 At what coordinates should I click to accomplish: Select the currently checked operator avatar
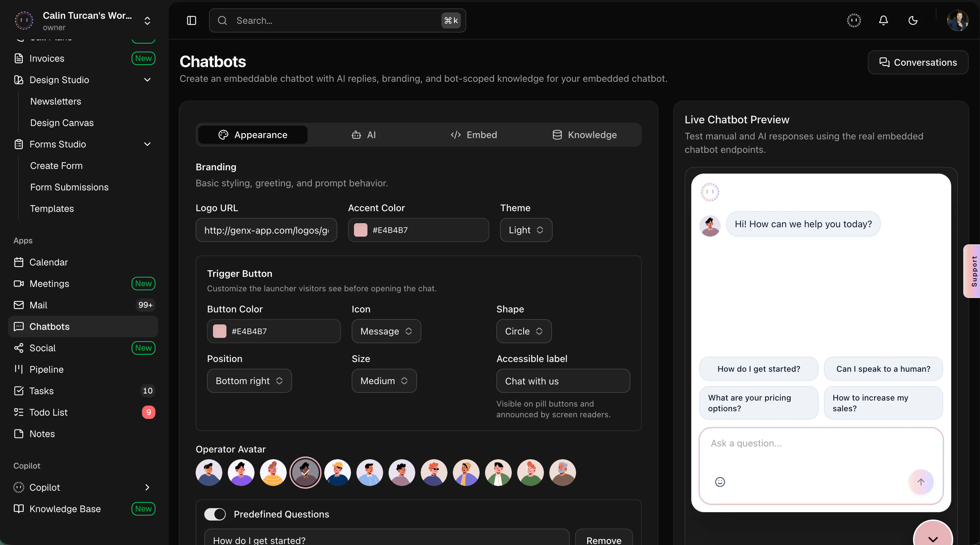pos(305,472)
